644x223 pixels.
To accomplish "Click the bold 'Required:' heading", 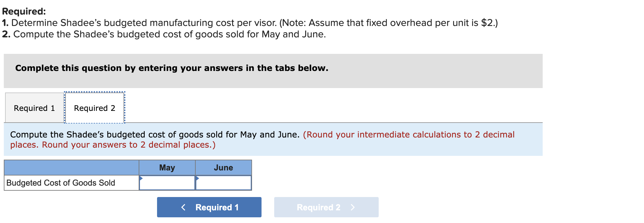I will click(x=24, y=11).
